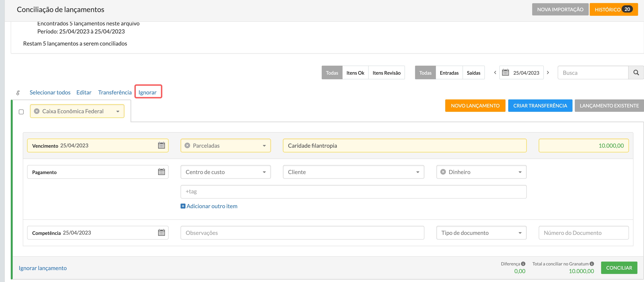The height and width of the screenshot is (282, 644).
Task: Click the Caridade filantropia description field
Action: pos(404,146)
